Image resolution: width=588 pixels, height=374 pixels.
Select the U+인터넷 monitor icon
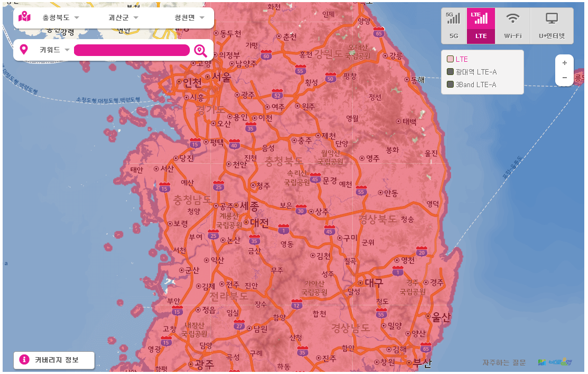[x=552, y=18]
